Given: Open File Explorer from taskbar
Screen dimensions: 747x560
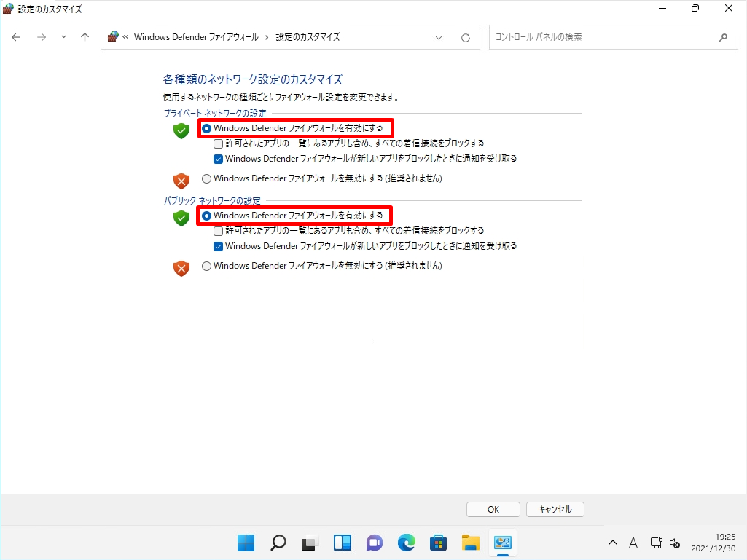Looking at the screenshot, I should (470, 543).
